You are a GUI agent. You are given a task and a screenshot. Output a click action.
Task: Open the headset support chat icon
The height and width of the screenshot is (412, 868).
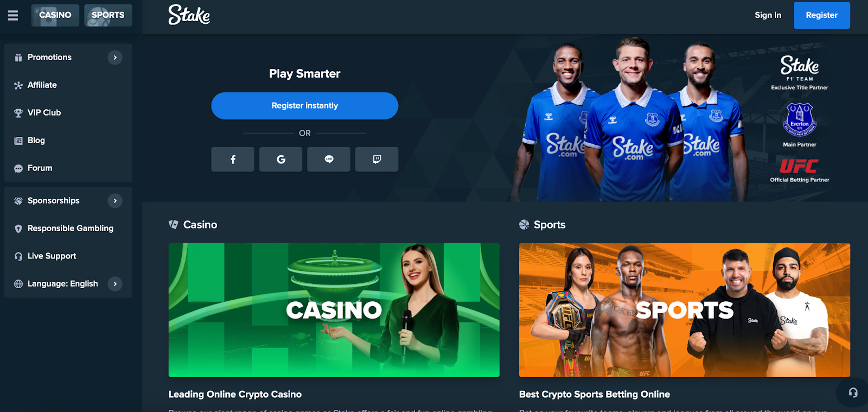coord(853,392)
